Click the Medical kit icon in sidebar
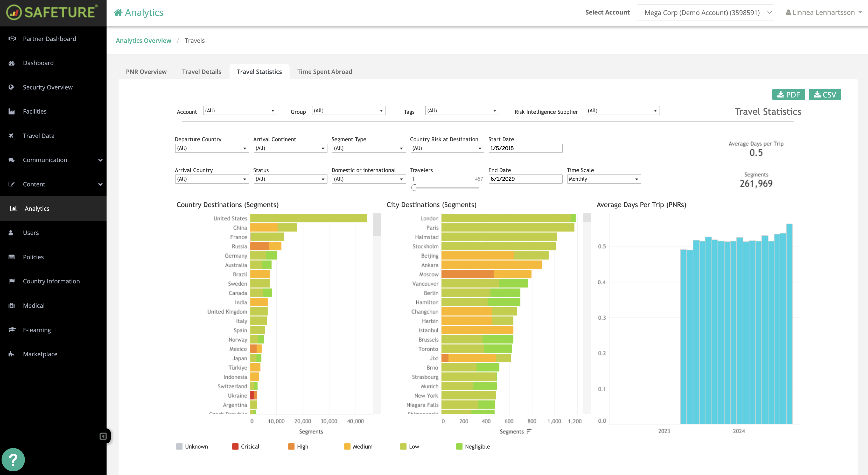The height and width of the screenshot is (475, 868). tap(11, 305)
